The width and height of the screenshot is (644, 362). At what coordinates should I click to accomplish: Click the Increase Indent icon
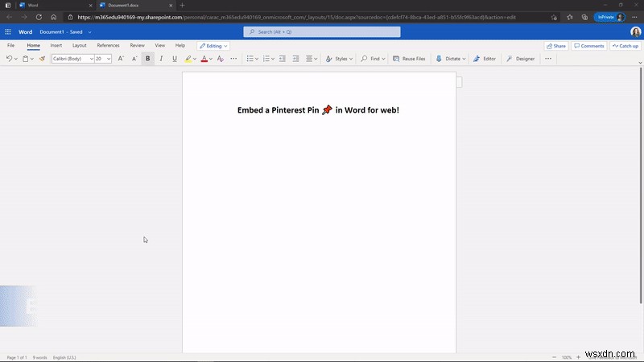[x=295, y=59]
